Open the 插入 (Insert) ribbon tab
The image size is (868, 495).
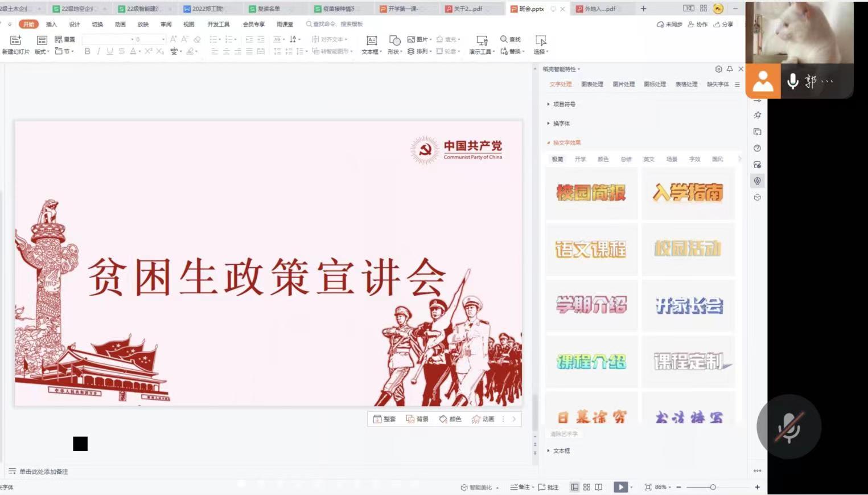51,24
